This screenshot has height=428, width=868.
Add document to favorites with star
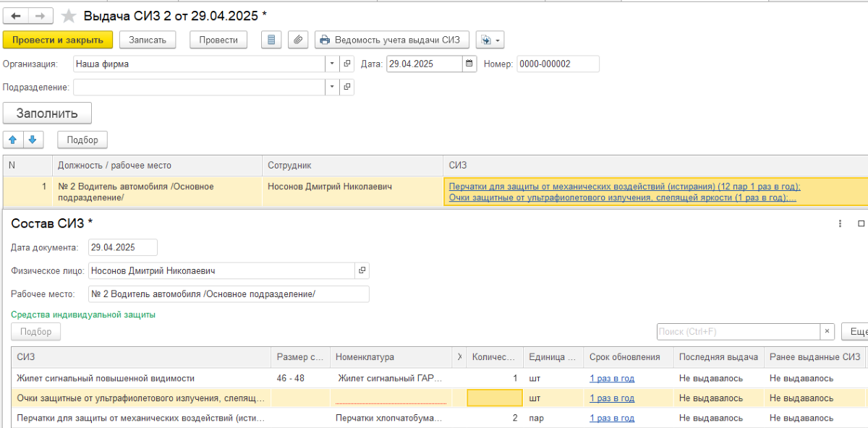point(68,15)
